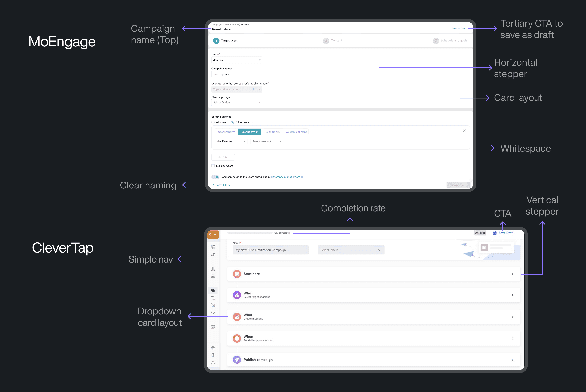This screenshot has height=392, width=586.
Task: Click the bar chart analytics sidebar icon
Action: (x=213, y=269)
